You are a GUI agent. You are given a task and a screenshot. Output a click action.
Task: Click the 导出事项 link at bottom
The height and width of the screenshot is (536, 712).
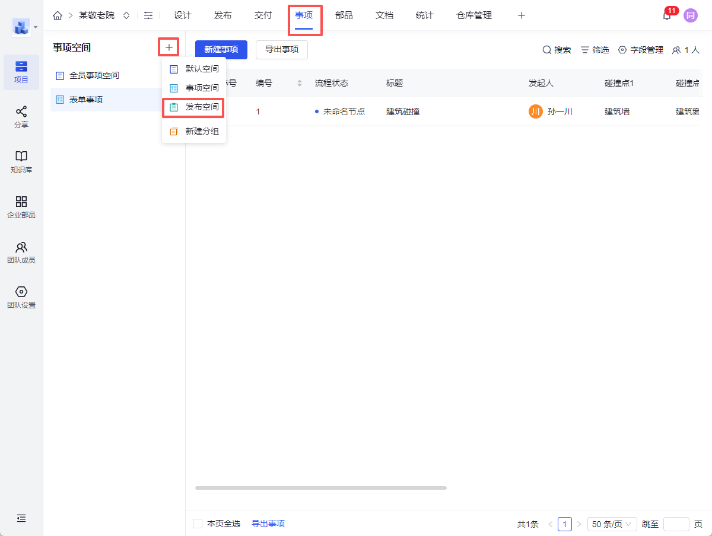click(267, 524)
